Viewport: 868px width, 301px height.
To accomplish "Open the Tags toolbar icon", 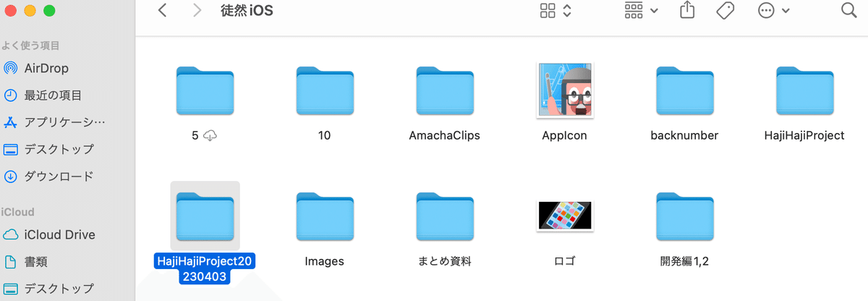I will [x=725, y=11].
